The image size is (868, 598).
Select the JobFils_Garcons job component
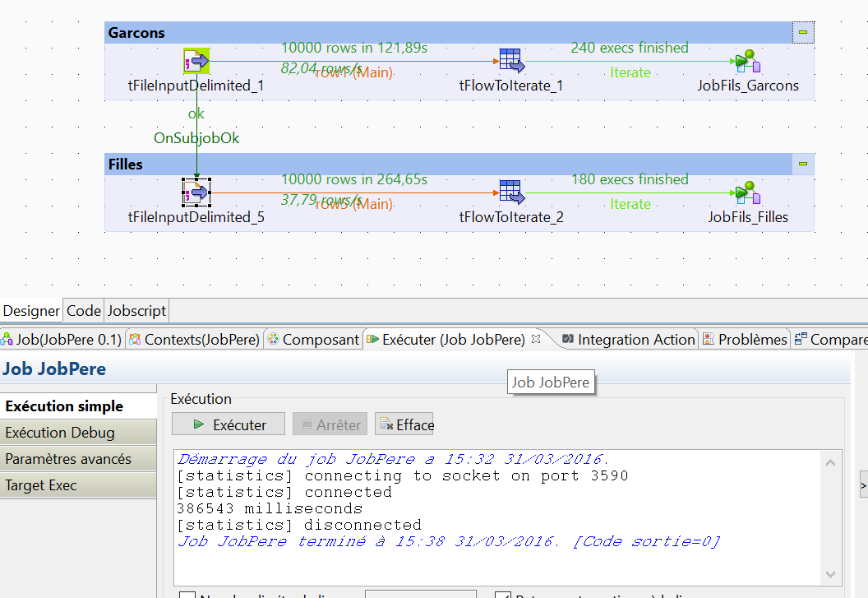(747, 60)
